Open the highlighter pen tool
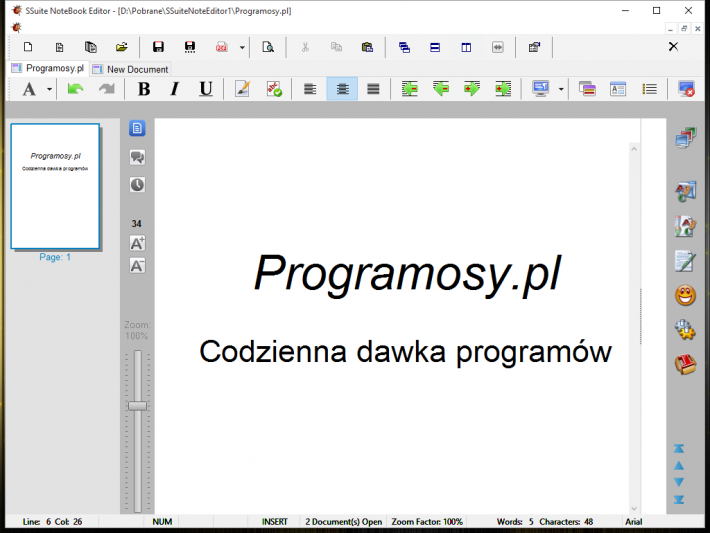Image resolution: width=710 pixels, height=533 pixels. 242,89
